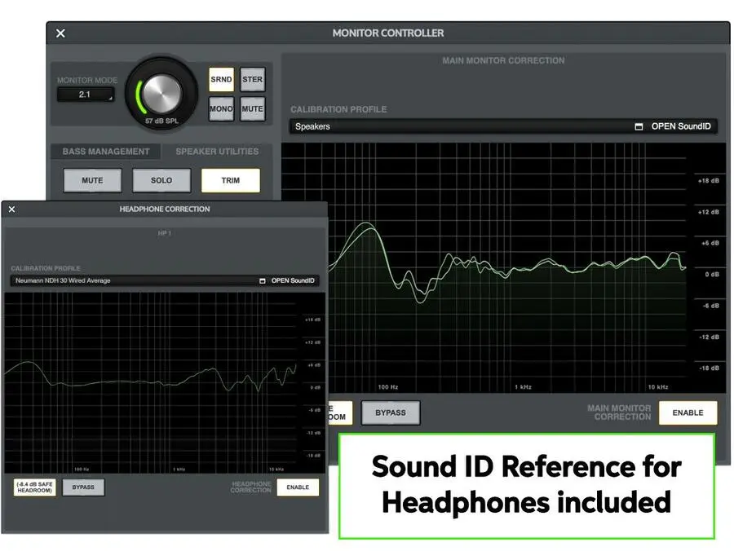This screenshot has width=734, height=560.
Task: Click Calibration Profile label above Speakers
Action: tap(338, 109)
